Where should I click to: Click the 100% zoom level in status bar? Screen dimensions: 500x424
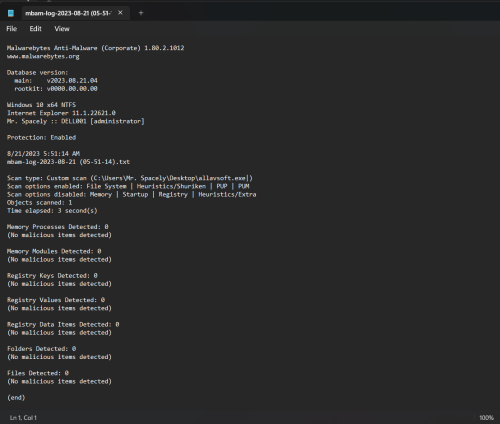486,418
